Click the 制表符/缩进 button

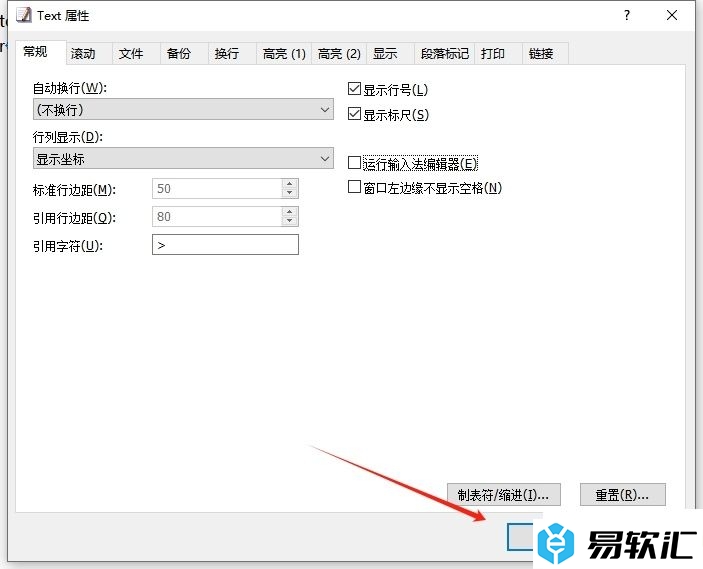click(503, 494)
